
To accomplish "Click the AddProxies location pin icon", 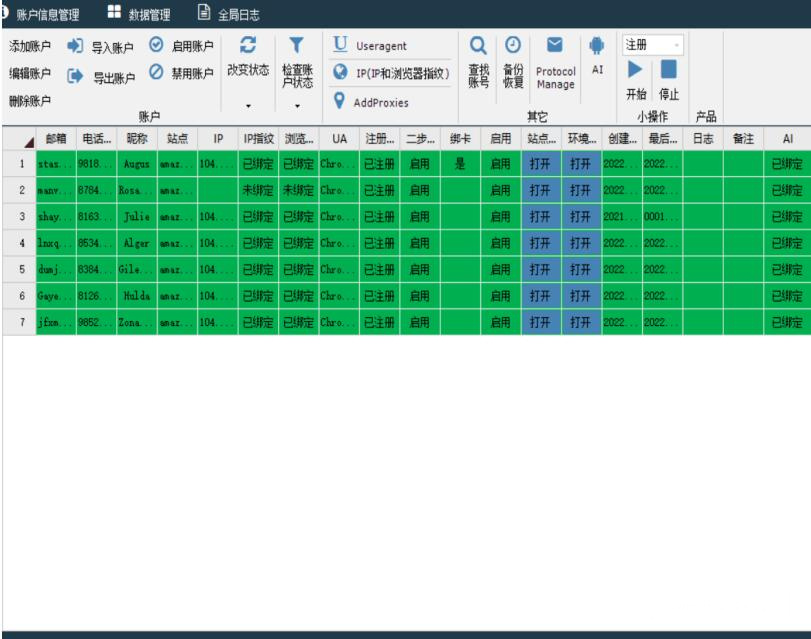I will click(x=339, y=100).
